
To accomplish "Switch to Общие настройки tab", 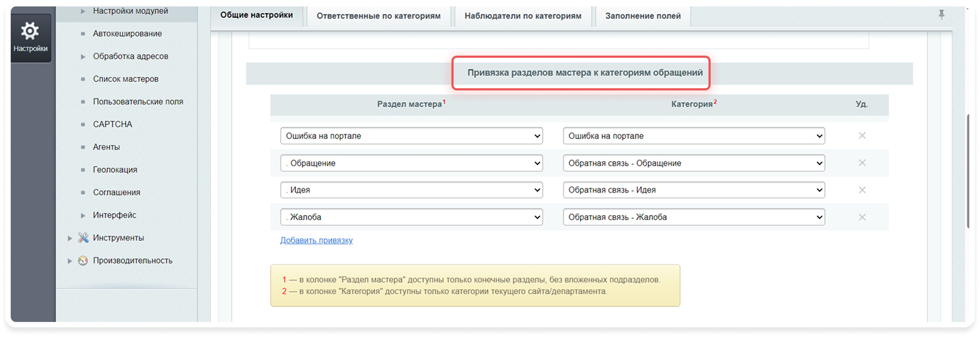I will click(257, 16).
